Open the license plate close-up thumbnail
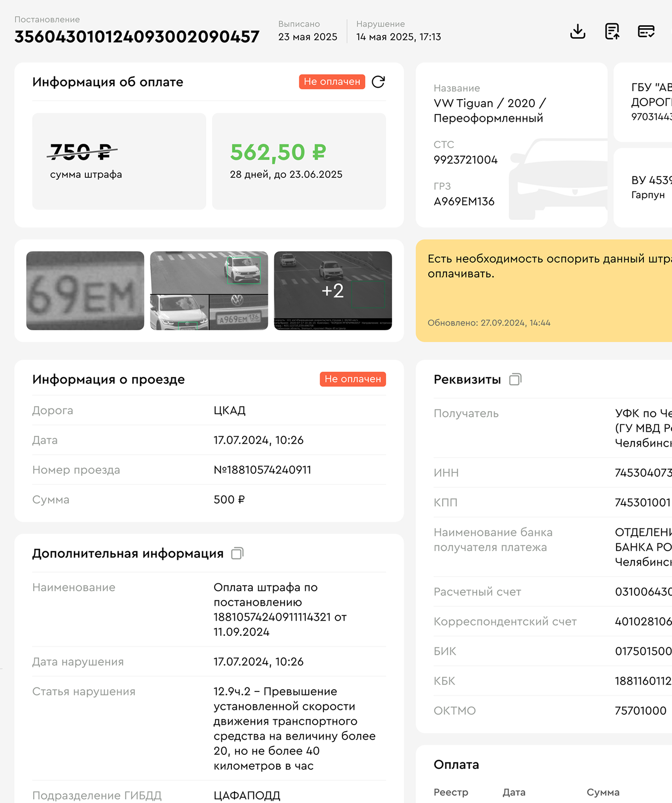672x803 pixels. click(85, 290)
